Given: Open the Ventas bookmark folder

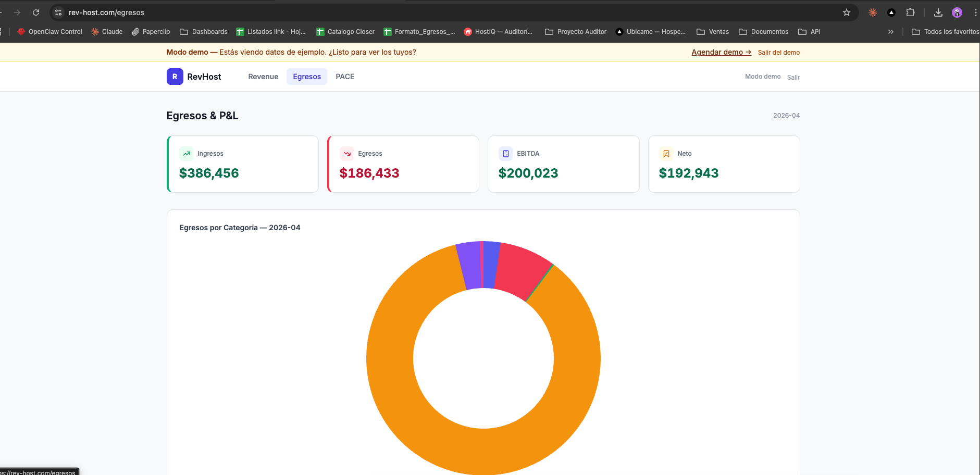Looking at the screenshot, I should 713,32.
